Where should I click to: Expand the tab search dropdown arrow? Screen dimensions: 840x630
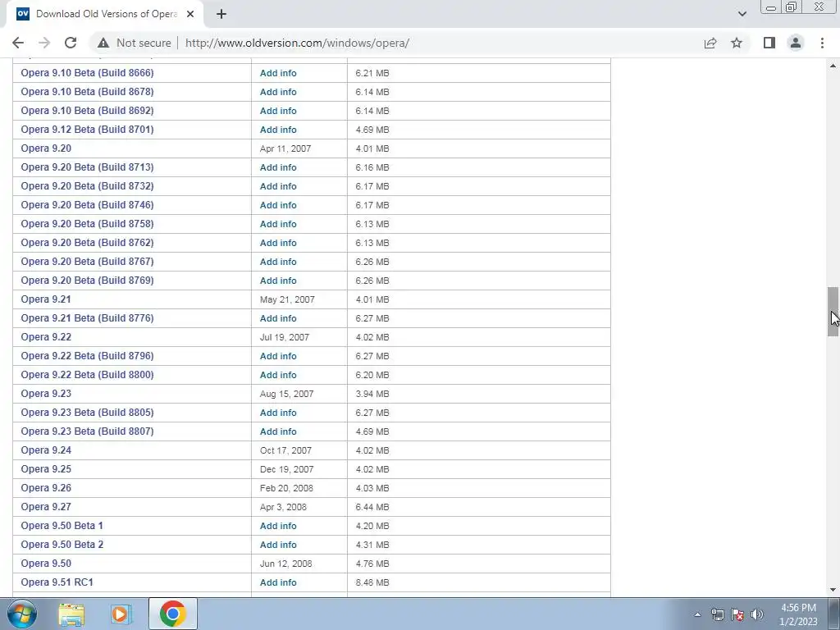(742, 14)
